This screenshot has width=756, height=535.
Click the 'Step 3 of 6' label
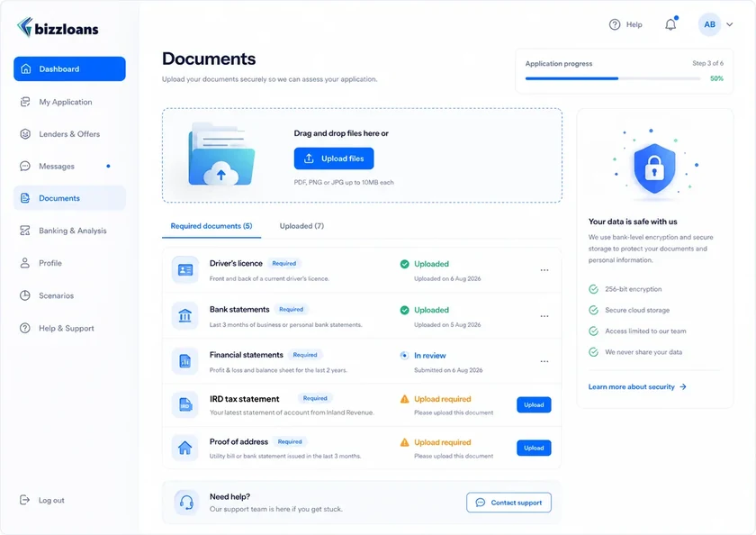click(707, 63)
